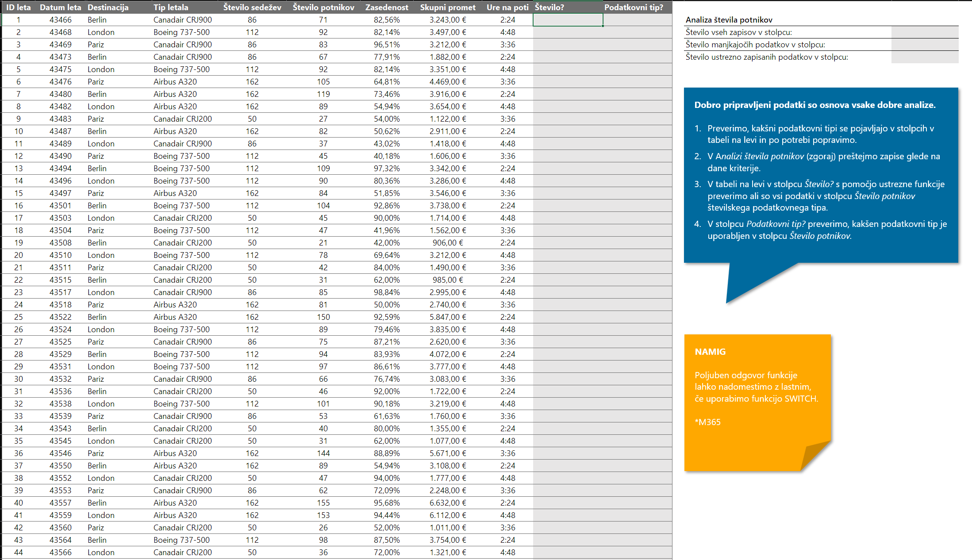Viewport: 972px width, 560px height.
Task: Select date cell 43468 in row 2
Action: click(61, 32)
